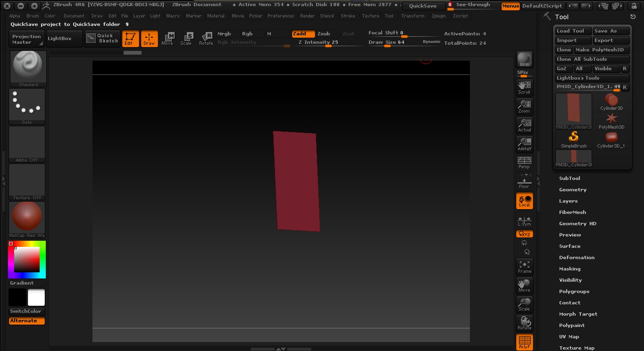Select the Cylinder3D_1 tool thumbnail
The height and width of the screenshot is (351, 644).
coord(611,139)
